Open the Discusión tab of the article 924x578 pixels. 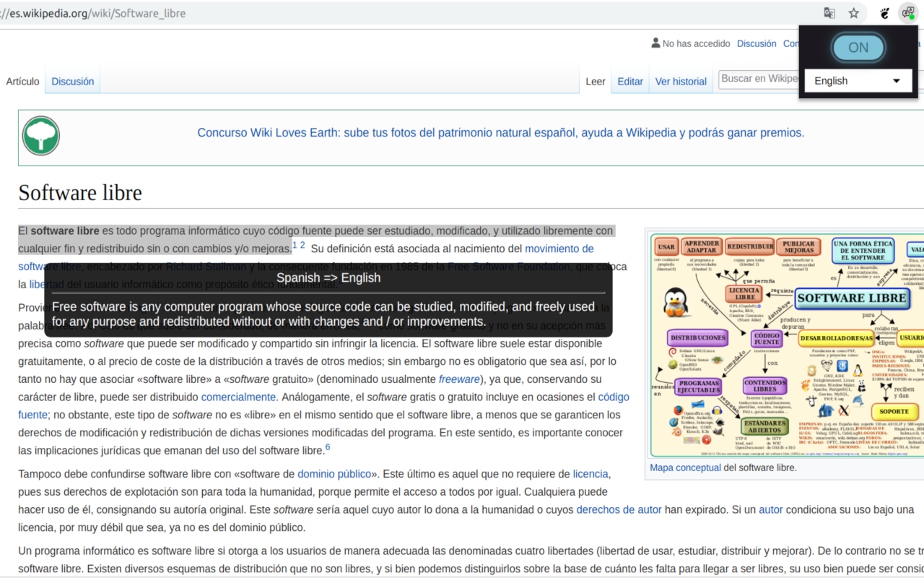[x=72, y=82]
